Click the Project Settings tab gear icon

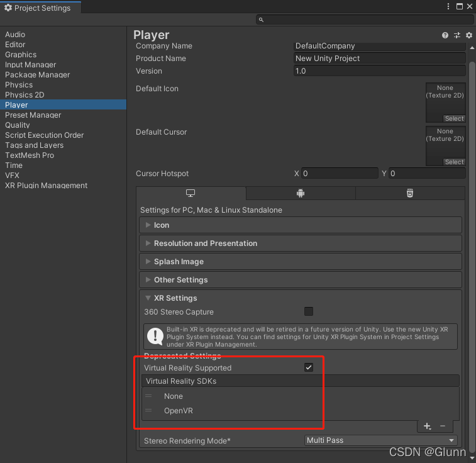point(8,8)
